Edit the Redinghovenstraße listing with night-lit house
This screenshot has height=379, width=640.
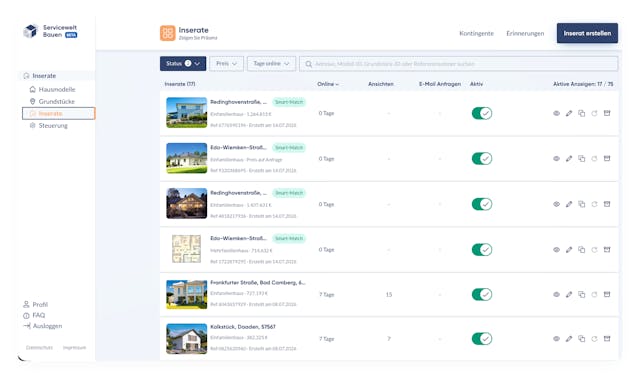pyautogui.click(x=569, y=204)
